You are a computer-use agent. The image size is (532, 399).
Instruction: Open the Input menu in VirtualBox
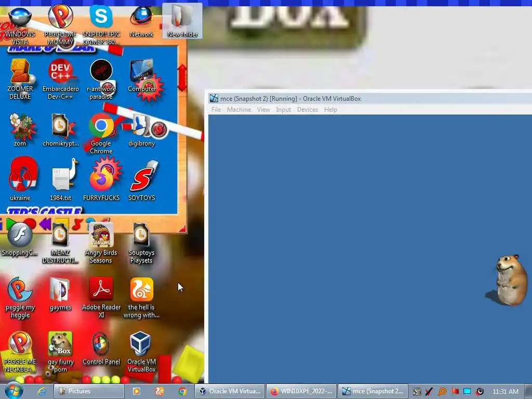click(x=283, y=110)
